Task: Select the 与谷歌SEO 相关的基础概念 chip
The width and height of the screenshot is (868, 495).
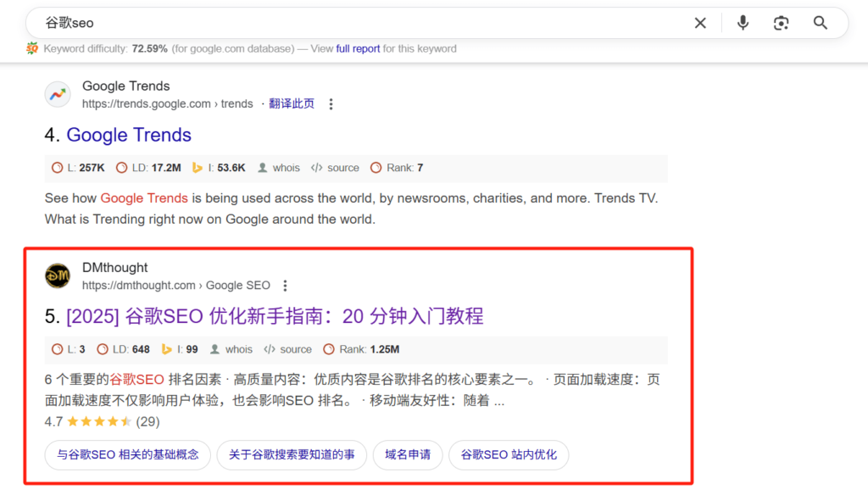Action: (128, 455)
